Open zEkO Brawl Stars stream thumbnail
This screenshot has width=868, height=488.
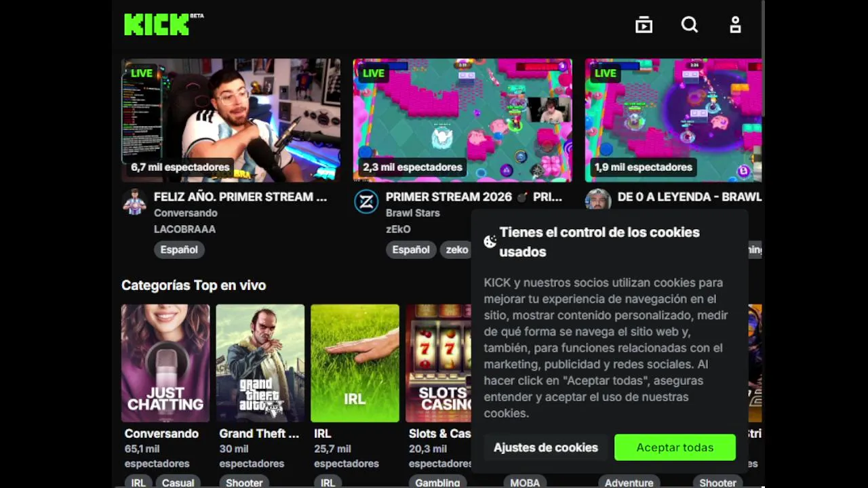462,120
